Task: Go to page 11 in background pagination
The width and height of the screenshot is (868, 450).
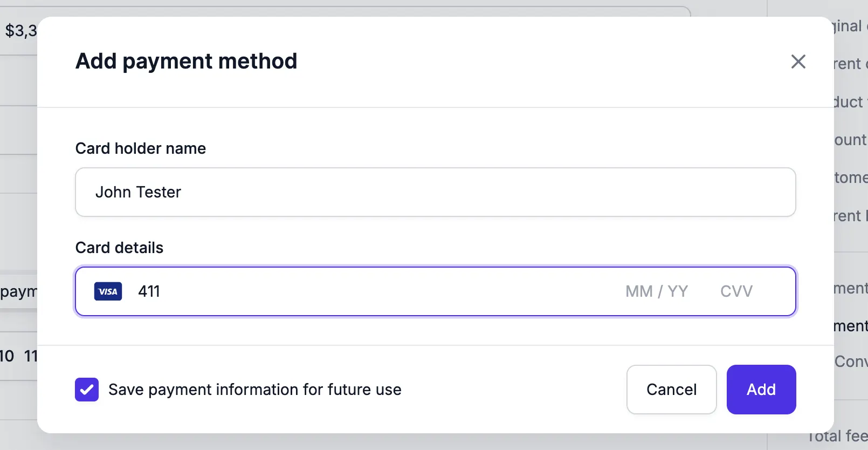Action: [x=31, y=356]
